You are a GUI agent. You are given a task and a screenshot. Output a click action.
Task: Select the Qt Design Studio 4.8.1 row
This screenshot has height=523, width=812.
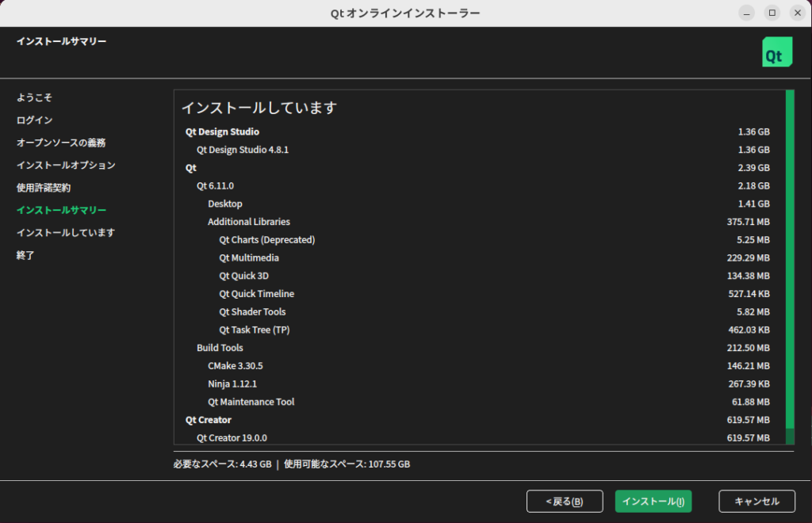click(x=243, y=150)
